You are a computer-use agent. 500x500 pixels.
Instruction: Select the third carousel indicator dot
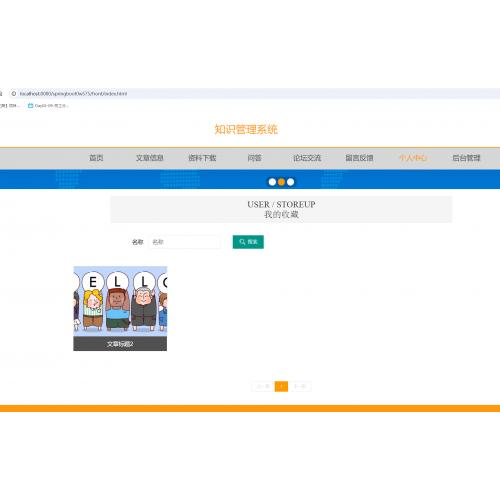[x=291, y=182]
